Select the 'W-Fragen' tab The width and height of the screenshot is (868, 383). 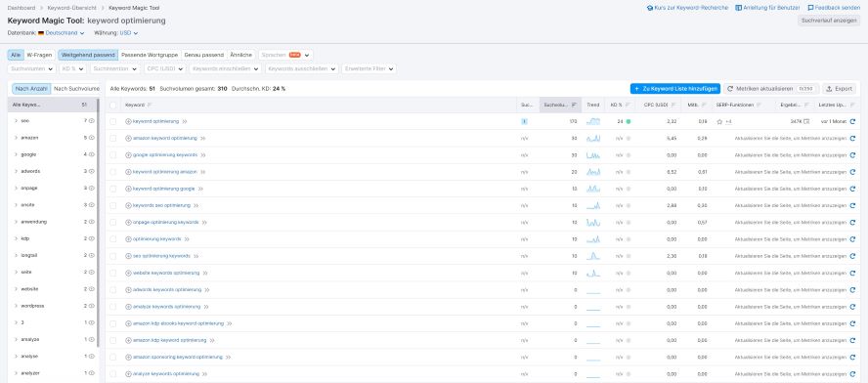tap(39, 56)
